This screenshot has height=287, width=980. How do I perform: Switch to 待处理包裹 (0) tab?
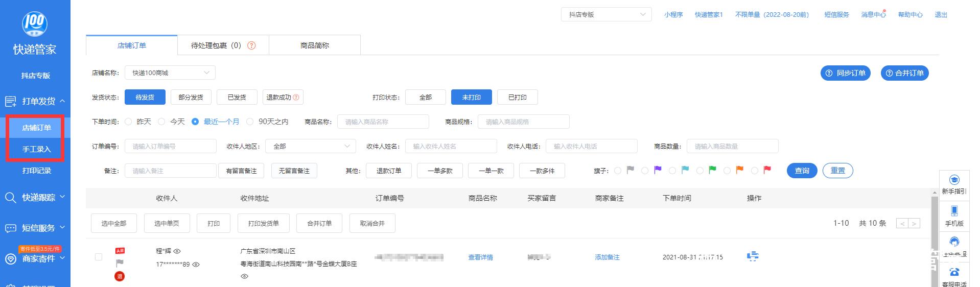coord(223,45)
